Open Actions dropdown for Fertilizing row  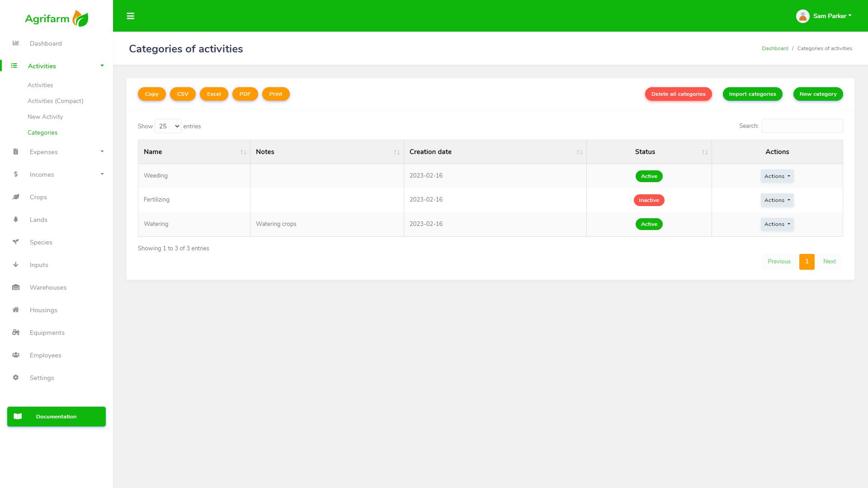[x=777, y=200]
